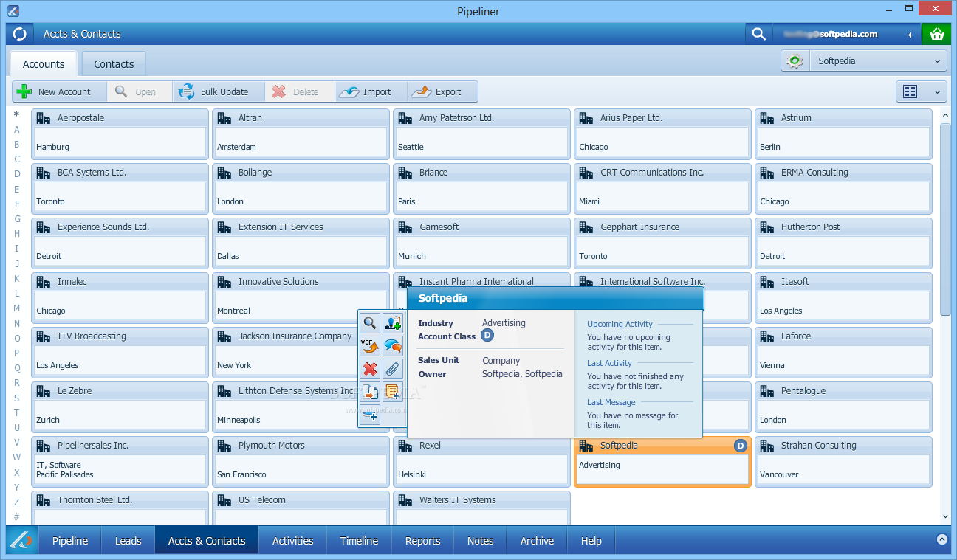Filter accounts by letter A
This screenshot has height=560, width=957.
[17, 130]
